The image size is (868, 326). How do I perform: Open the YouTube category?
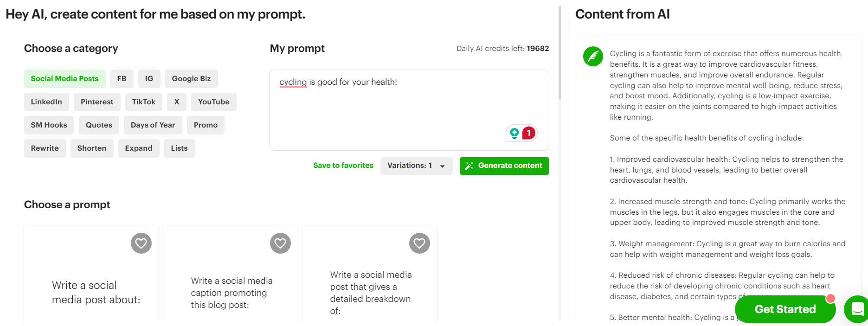click(213, 102)
